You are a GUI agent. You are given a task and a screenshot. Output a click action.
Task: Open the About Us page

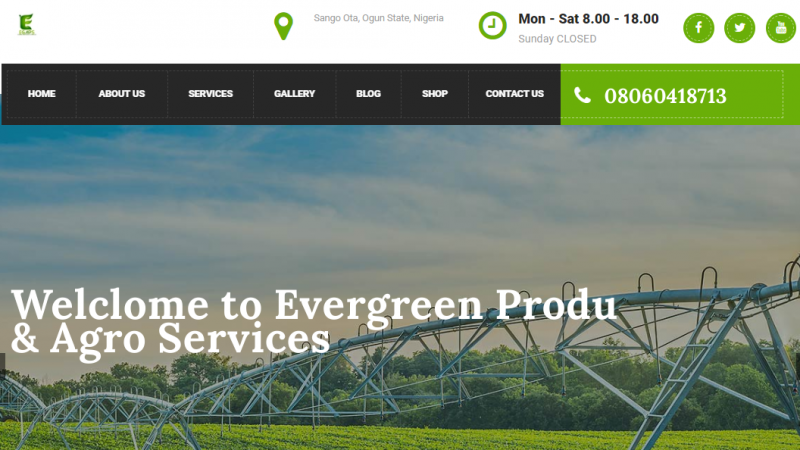tap(122, 94)
